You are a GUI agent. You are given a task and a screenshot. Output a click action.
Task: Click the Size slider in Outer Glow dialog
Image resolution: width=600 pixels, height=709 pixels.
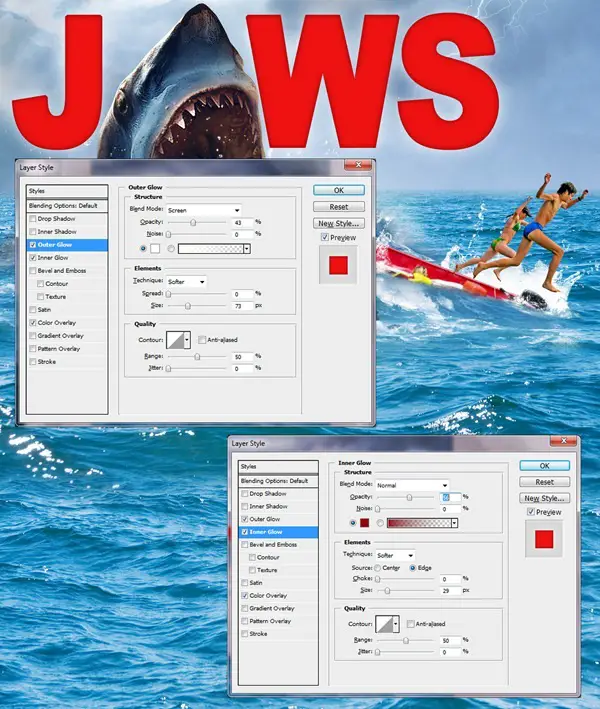(x=190, y=306)
